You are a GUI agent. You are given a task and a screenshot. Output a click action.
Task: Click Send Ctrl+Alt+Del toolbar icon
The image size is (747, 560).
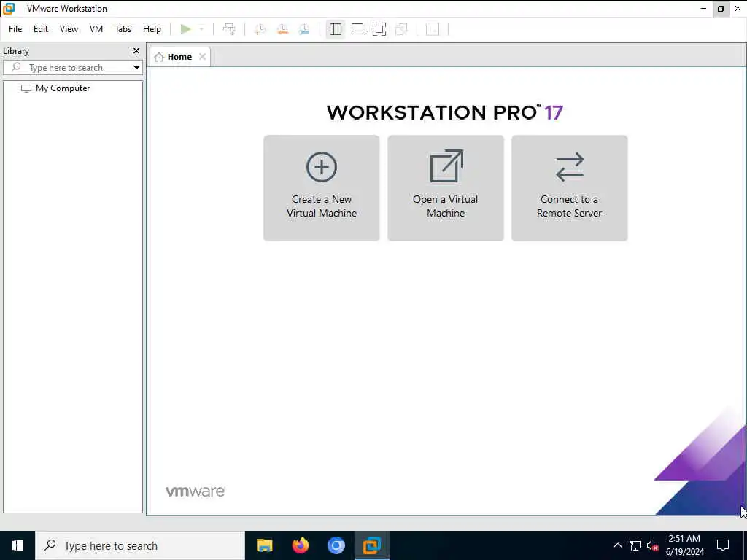(x=229, y=29)
